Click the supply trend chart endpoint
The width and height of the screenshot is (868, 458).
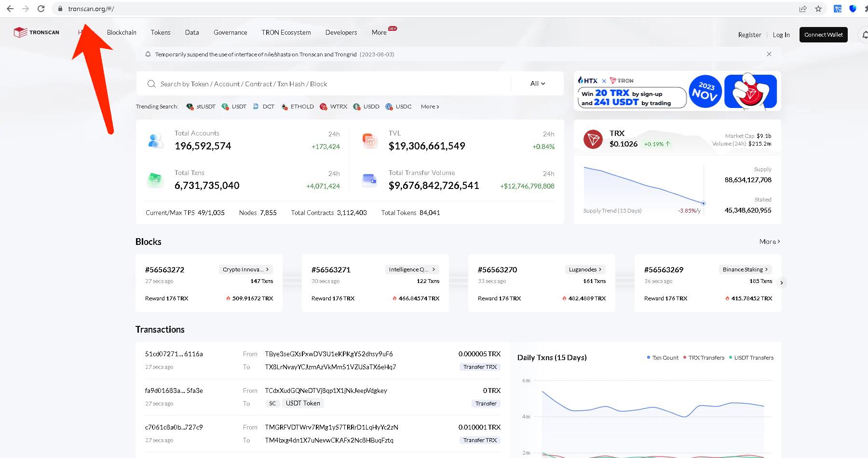[x=704, y=203]
